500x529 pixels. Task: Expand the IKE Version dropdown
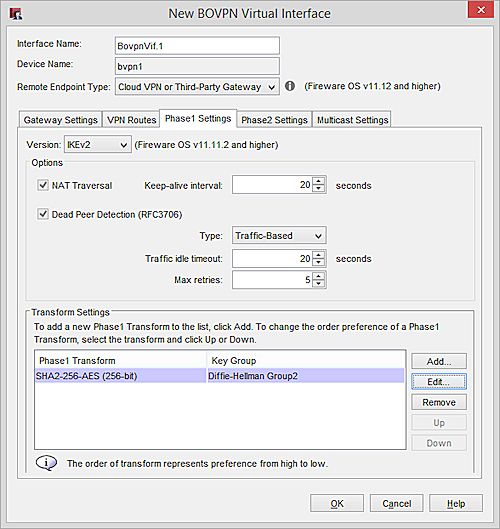pos(98,144)
